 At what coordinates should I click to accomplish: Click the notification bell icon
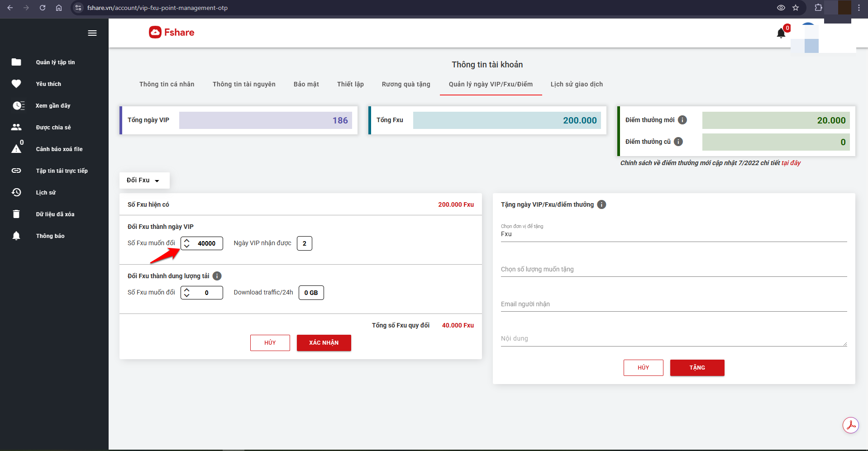[781, 33]
